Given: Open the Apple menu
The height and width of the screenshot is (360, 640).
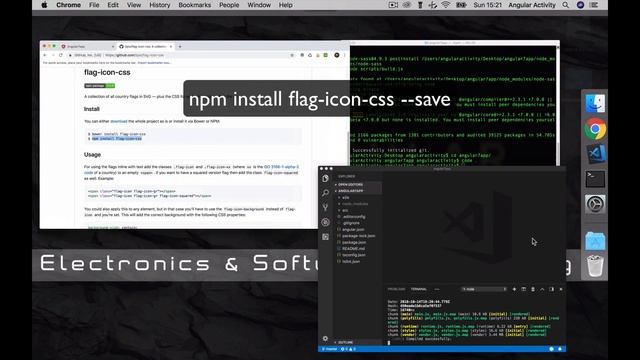Looking at the screenshot, I should tap(44, 5).
